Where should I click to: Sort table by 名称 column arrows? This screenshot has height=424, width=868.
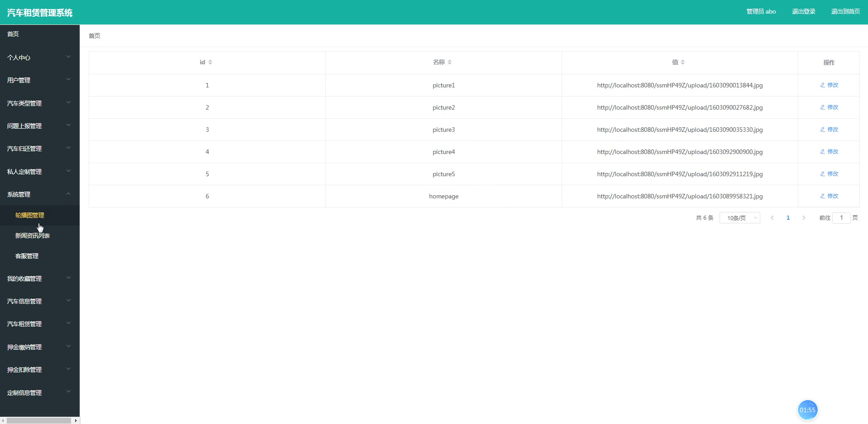pyautogui.click(x=449, y=62)
